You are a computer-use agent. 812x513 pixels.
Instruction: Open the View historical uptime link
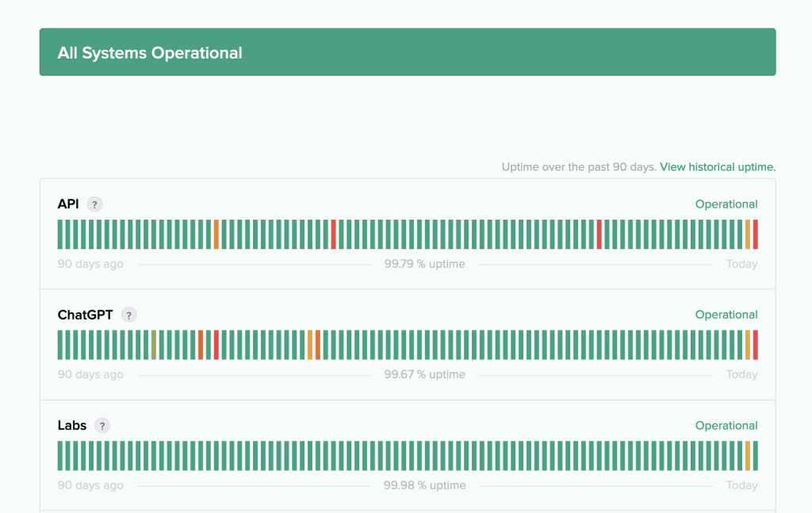click(x=717, y=167)
